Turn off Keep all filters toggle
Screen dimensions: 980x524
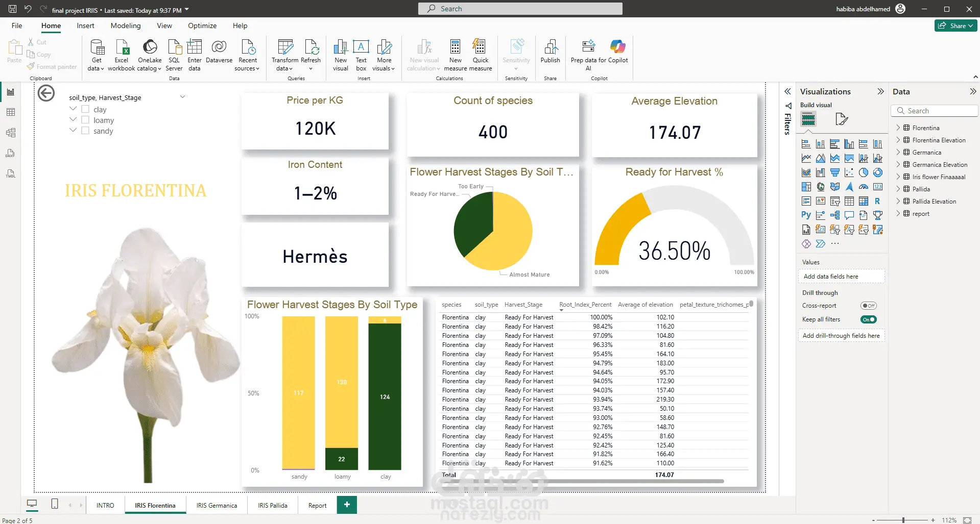click(x=868, y=319)
